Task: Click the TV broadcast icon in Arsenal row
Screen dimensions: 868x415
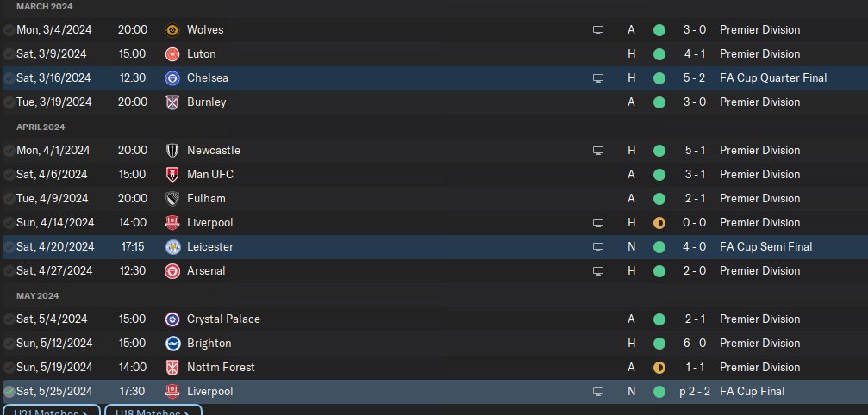Action: [x=598, y=271]
